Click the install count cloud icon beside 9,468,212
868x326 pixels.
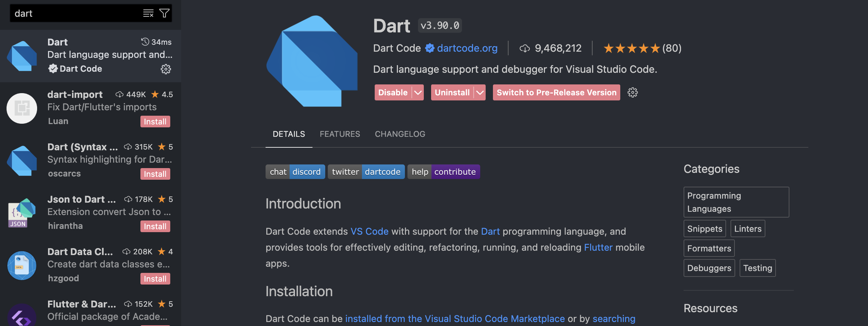[525, 48]
